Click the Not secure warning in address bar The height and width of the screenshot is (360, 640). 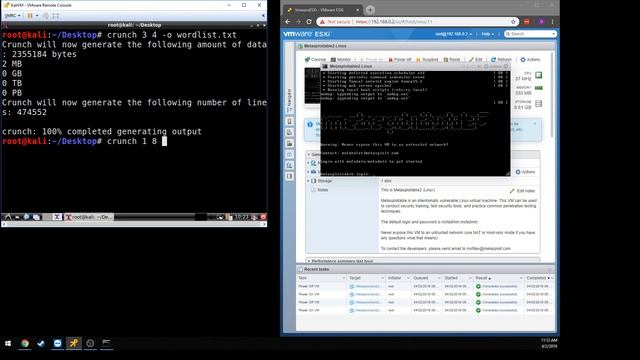335,22
